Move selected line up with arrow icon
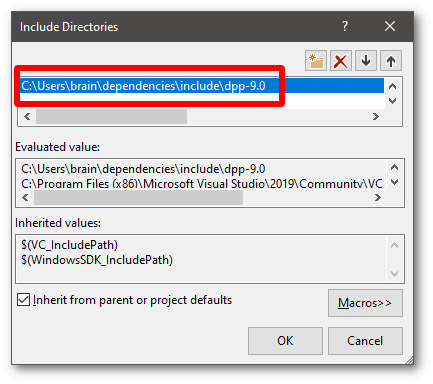The width and height of the screenshot is (433, 384). pos(391,61)
